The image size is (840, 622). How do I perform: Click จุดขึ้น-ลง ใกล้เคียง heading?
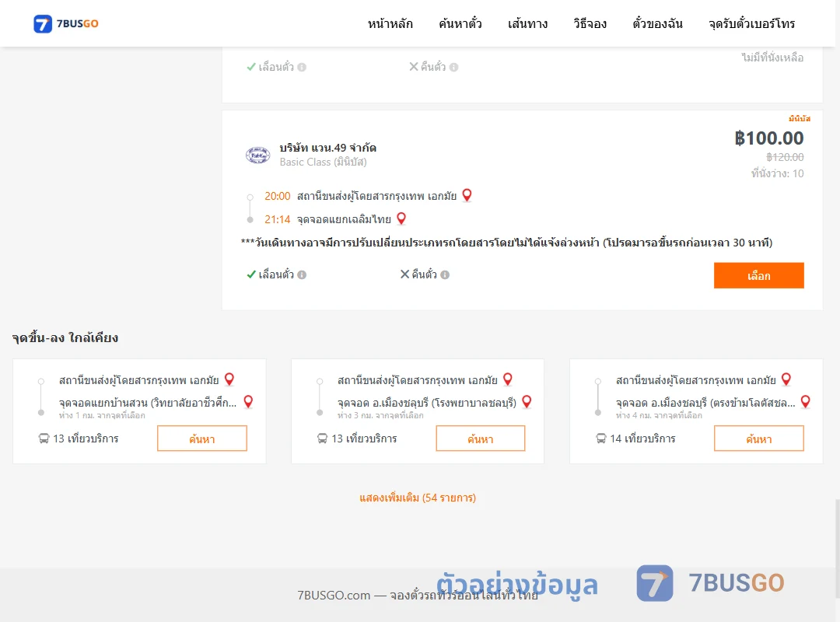coord(65,337)
